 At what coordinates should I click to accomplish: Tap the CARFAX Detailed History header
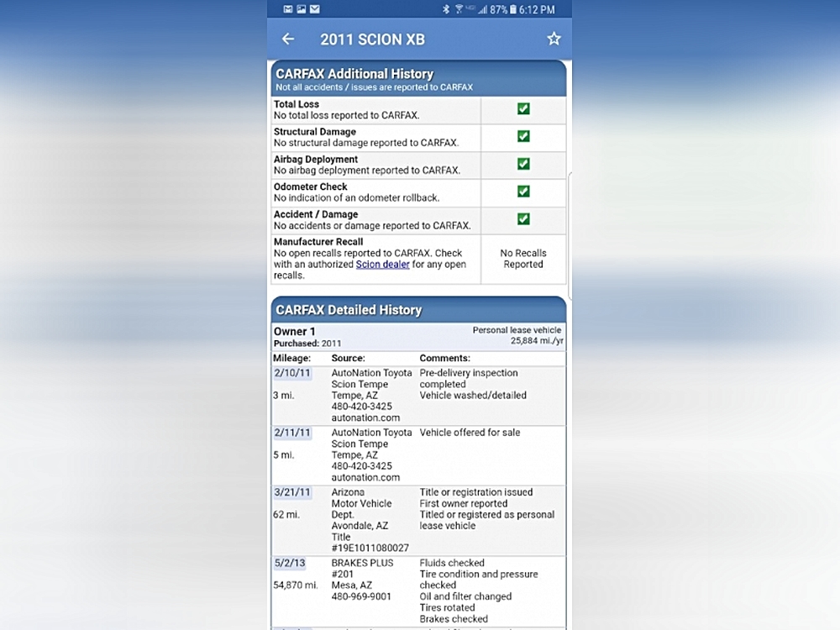[418, 310]
